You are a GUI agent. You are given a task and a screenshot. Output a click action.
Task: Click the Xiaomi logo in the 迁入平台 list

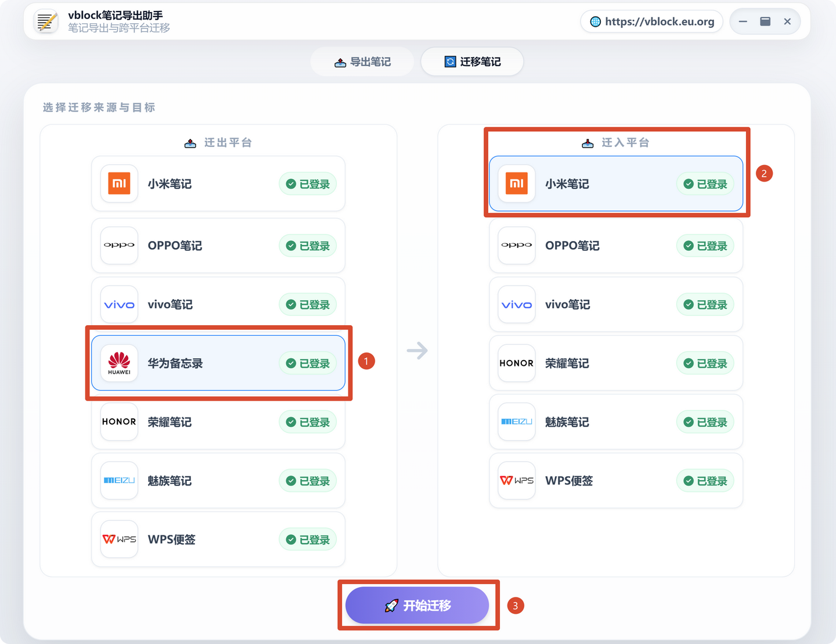point(517,184)
